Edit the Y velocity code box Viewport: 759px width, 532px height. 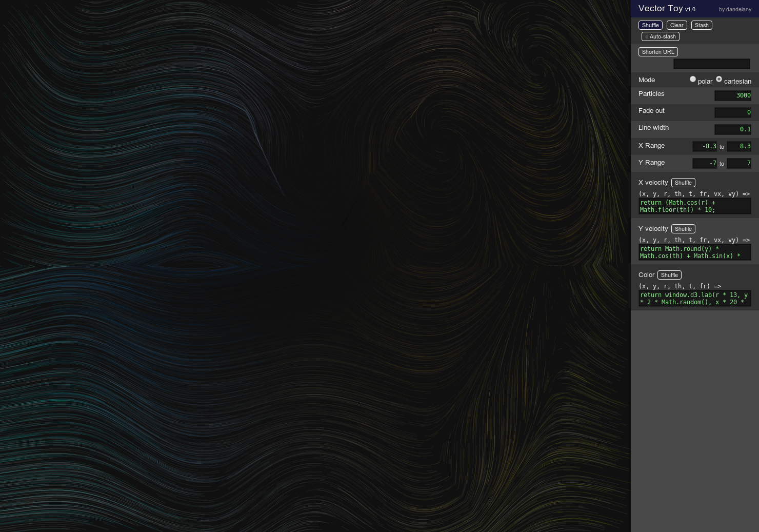tap(695, 252)
